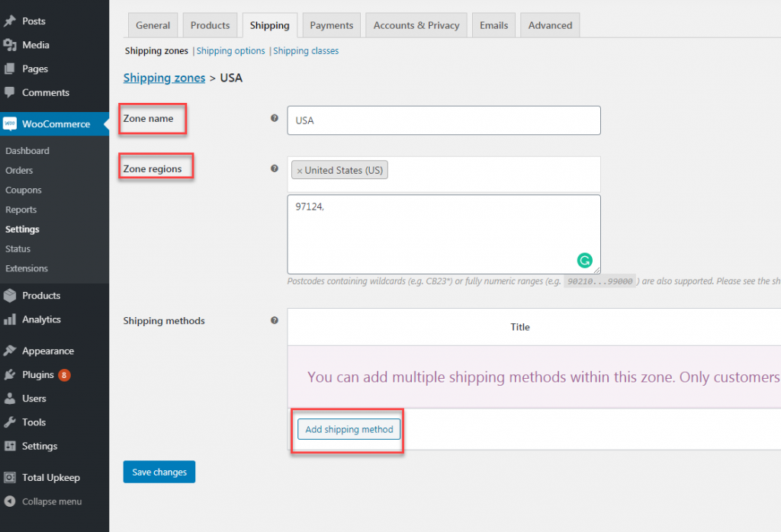Open Appearance in the sidebar
781x532 pixels.
point(47,351)
